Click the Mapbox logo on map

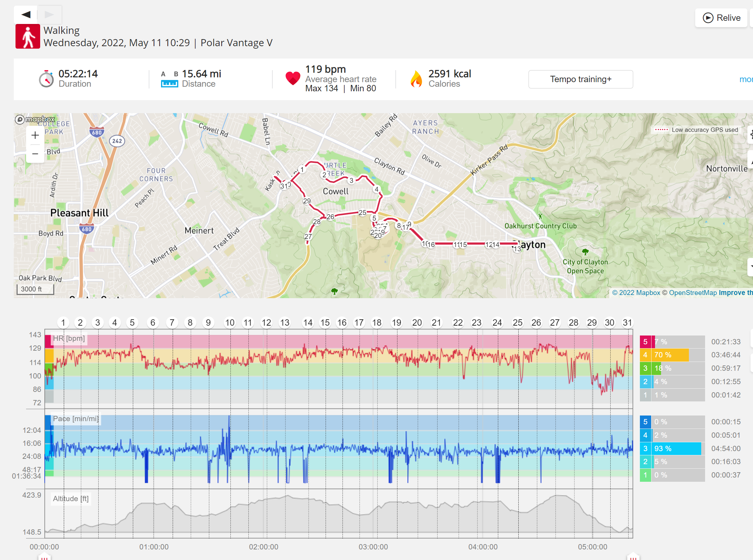tap(35, 119)
